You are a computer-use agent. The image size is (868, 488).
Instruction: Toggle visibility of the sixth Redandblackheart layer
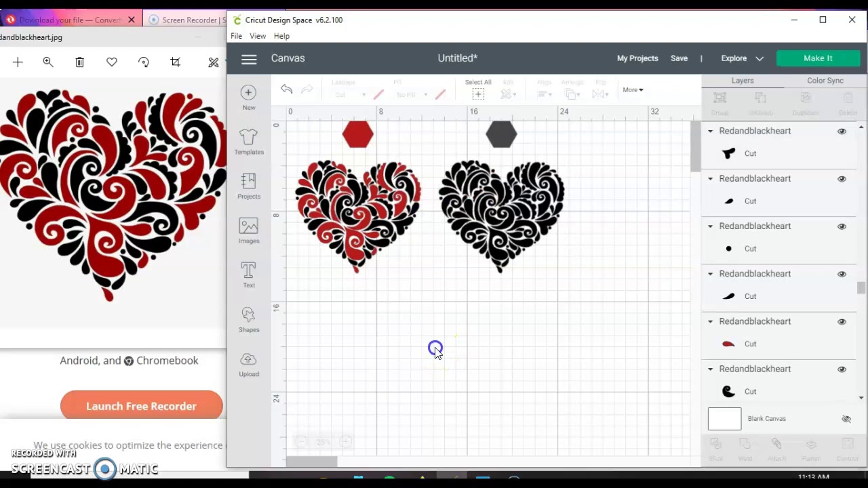(x=842, y=369)
